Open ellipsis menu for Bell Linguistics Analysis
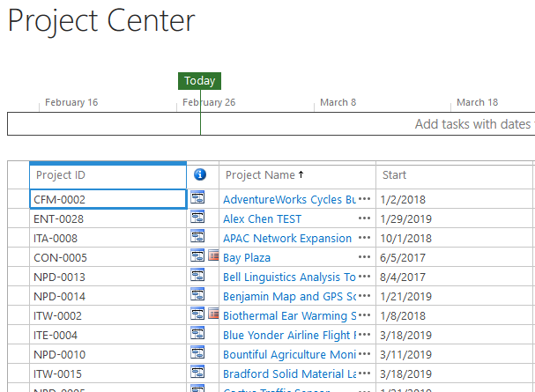Image resolution: width=535 pixels, height=392 pixels. [x=364, y=277]
